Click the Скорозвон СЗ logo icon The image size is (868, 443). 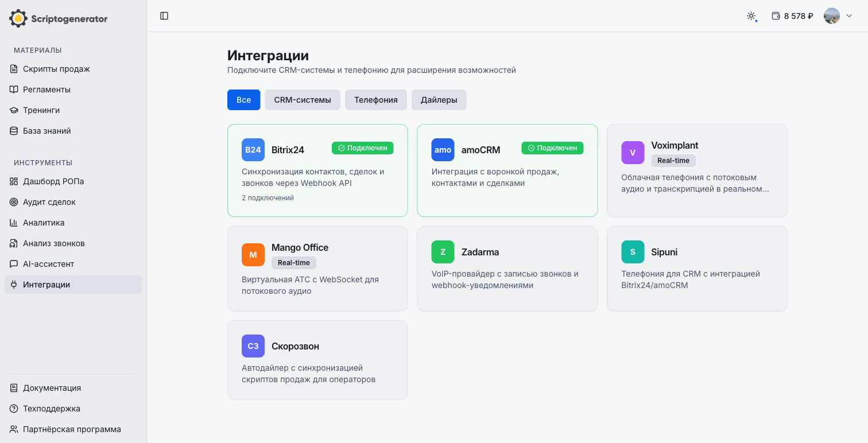point(253,346)
